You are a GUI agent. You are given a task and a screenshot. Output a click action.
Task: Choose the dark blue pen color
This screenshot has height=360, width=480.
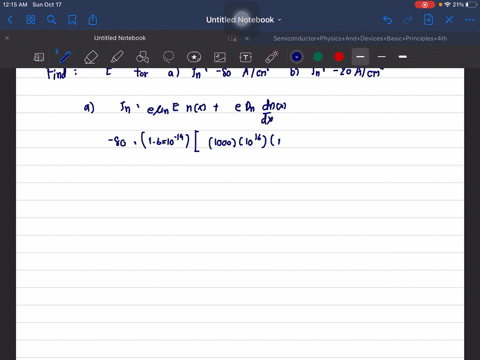pos(297,57)
